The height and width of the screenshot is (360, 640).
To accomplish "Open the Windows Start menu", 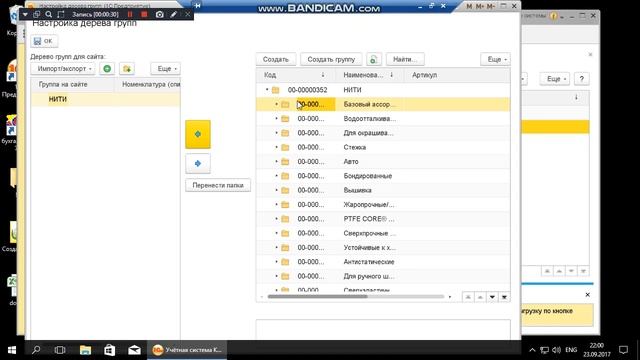I will click(x=12, y=350).
